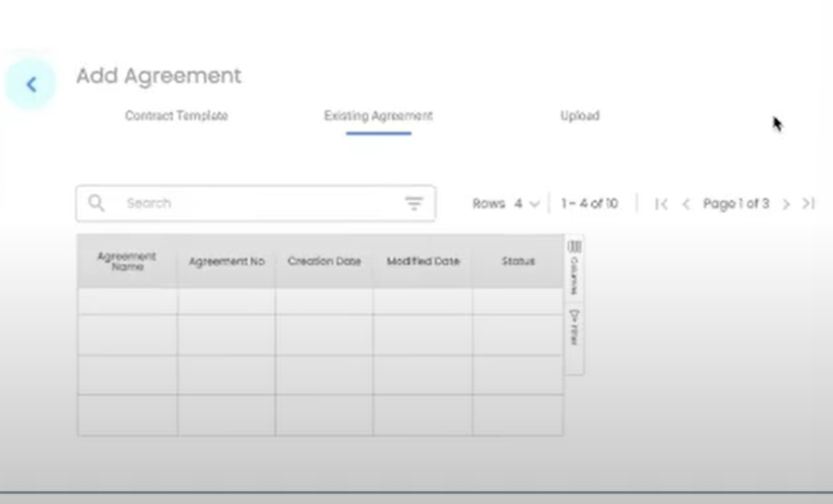Switch to the Contract Template tab
The height and width of the screenshot is (504, 833).
pyautogui.click(x=176, y=116)
